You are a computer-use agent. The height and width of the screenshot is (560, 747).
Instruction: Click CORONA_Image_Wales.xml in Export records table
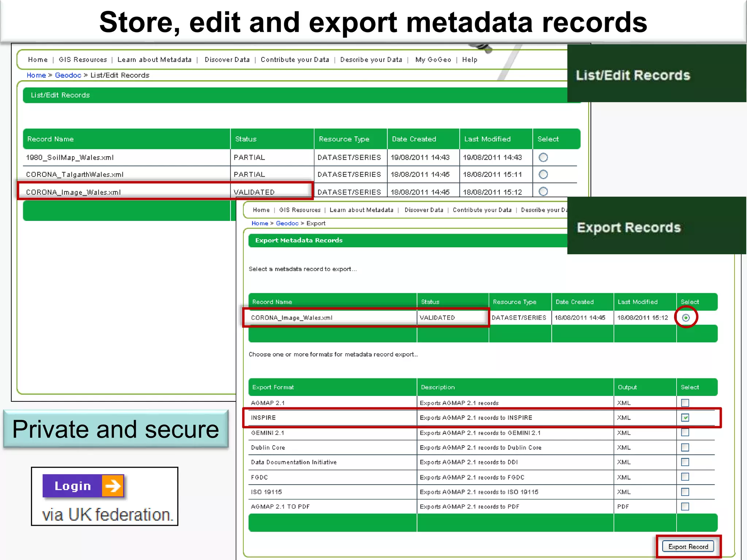tap(291, 318)
